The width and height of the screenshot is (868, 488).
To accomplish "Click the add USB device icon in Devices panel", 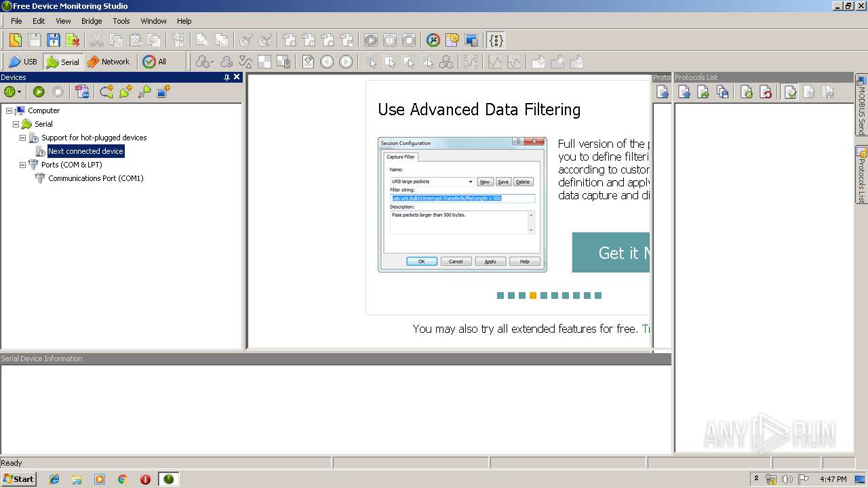I will point(106,91).
